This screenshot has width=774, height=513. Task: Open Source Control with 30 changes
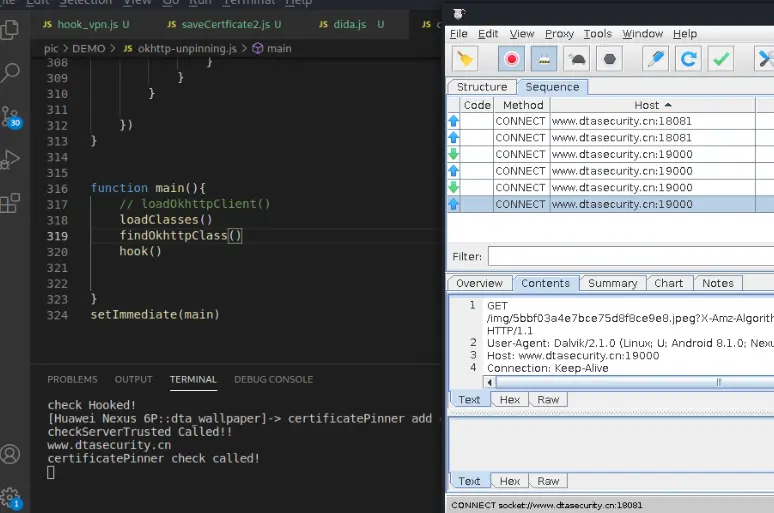tap(10, 118)
